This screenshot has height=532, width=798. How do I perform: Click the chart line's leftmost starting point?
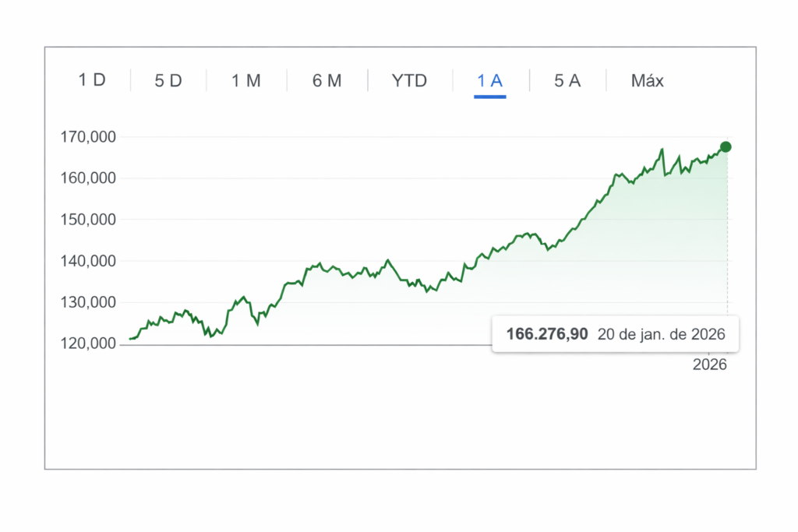(x=130, y=339)
